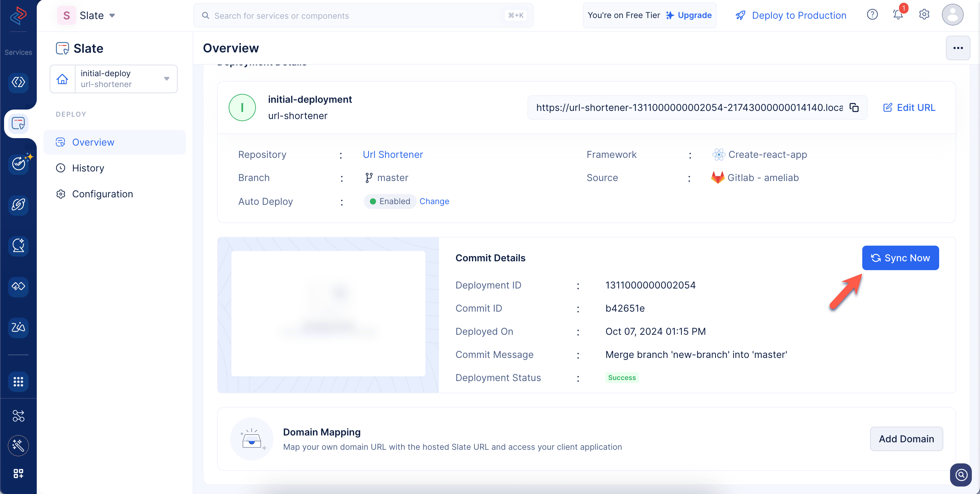980x494 pixels.
Task: Click the Slate title icon in side panel
Action: pyautogui.click(x=62, y=48)
